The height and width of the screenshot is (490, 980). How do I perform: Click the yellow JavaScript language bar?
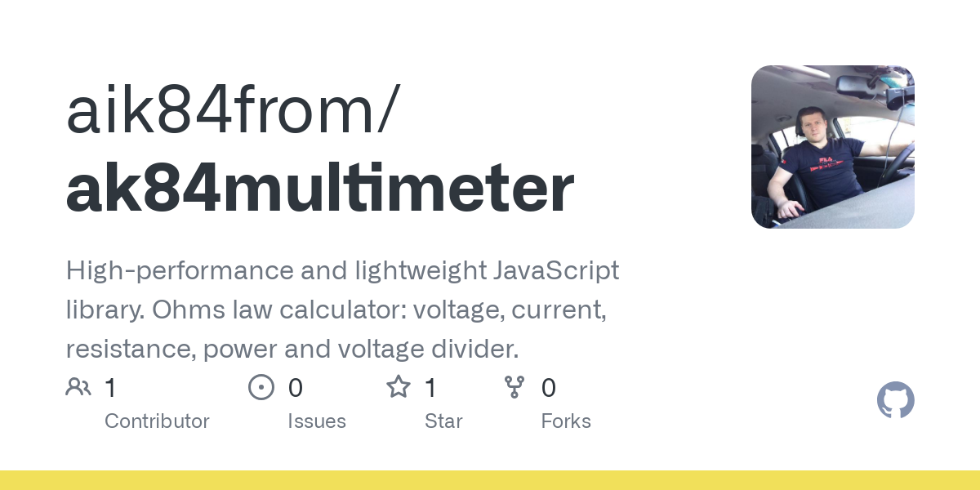[490, 480]
